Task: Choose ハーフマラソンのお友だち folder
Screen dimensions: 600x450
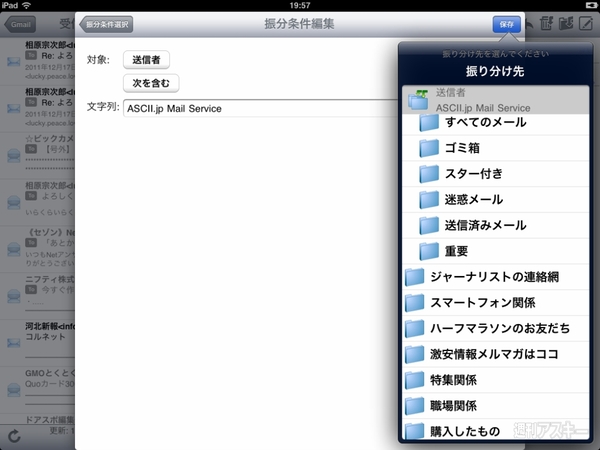Action: pyautogui.click(x=496, y=328)
